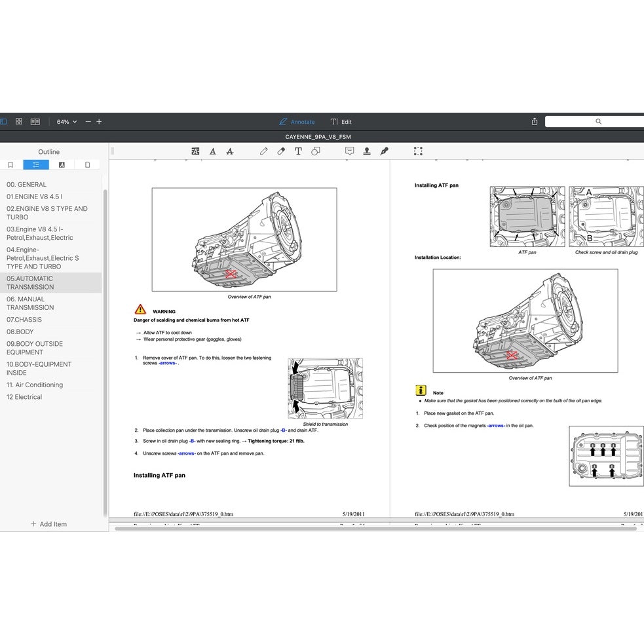The height and width of the screenshot is (644, 644).
Task: Open the shapes tool
Action: tap(316, 151)
